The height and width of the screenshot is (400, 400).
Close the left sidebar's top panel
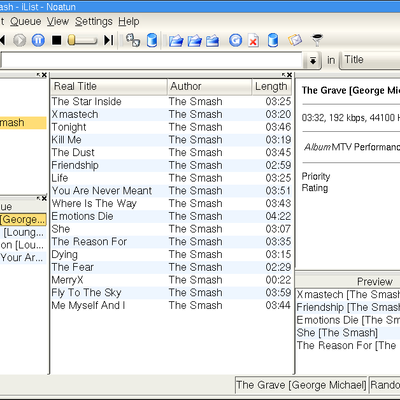tap(44, 75)
